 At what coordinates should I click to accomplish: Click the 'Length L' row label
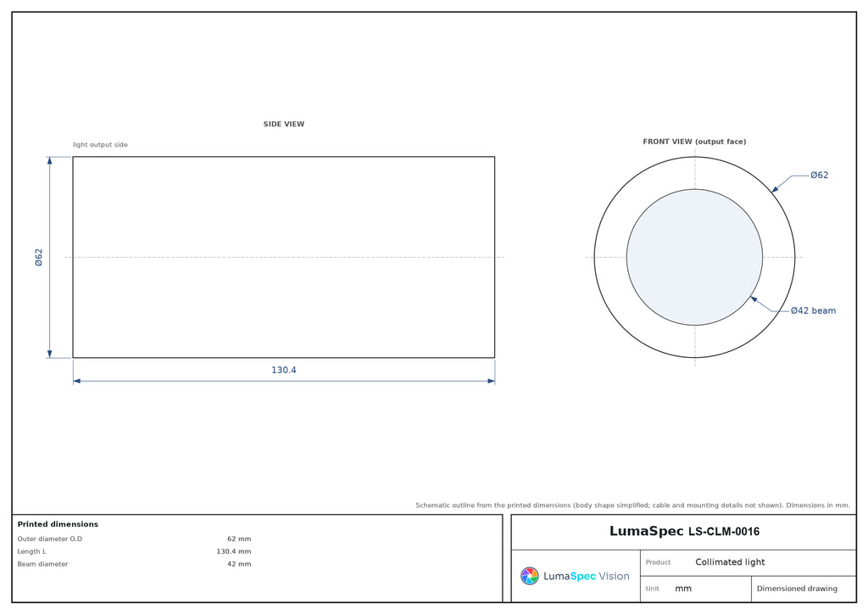[32, 551]
